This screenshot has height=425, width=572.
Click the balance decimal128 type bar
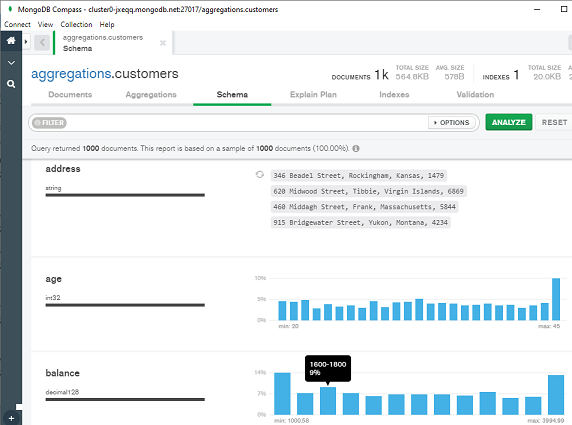[x=125, y=399]
